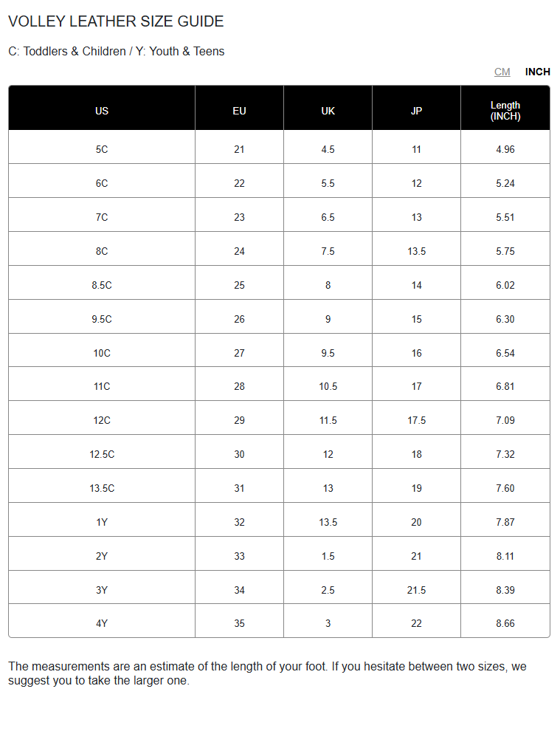Select the 1Y US size cell
The image size is (560, 731).
pyautogui.click(x=102, y=522)
